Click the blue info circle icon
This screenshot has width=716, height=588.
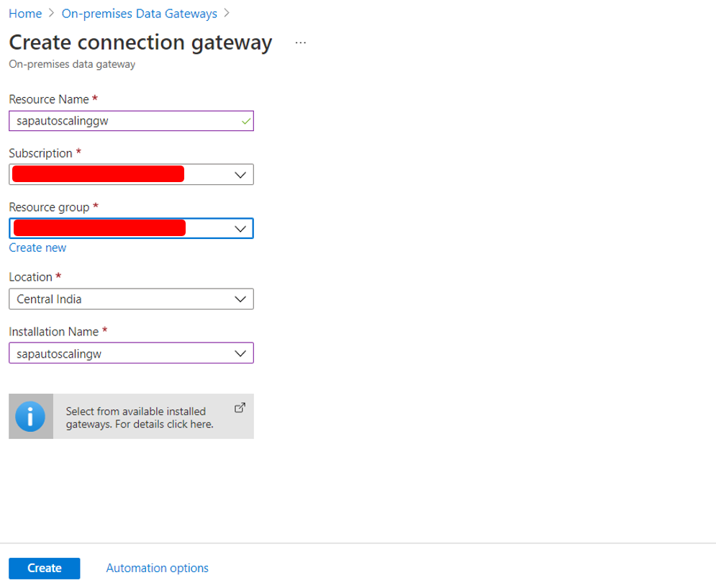pos(30,416)
